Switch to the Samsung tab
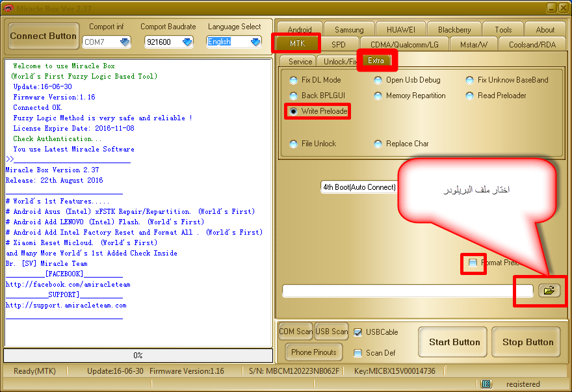Viewport: 572px width, 392px height. tap(349, 29)
